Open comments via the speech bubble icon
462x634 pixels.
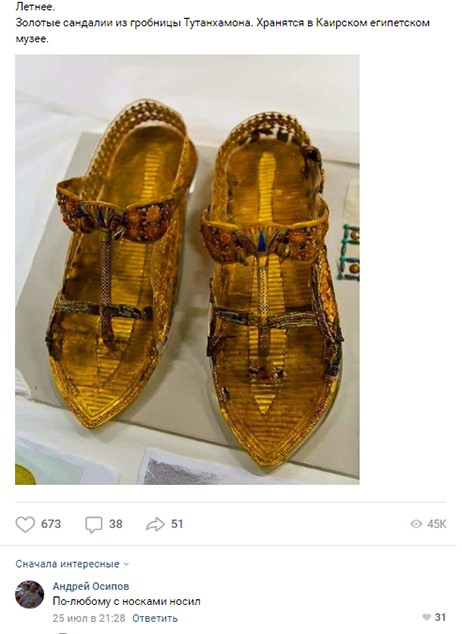point(93,524)
